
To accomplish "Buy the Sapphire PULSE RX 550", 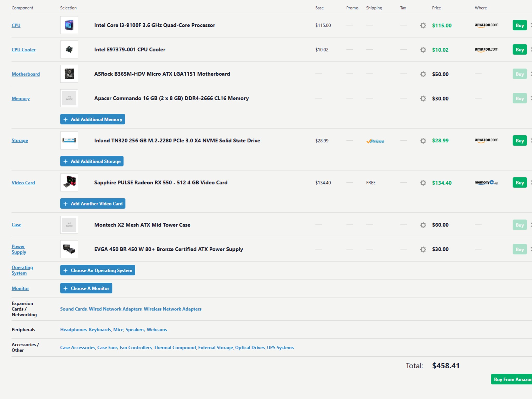I will point(520,183).
